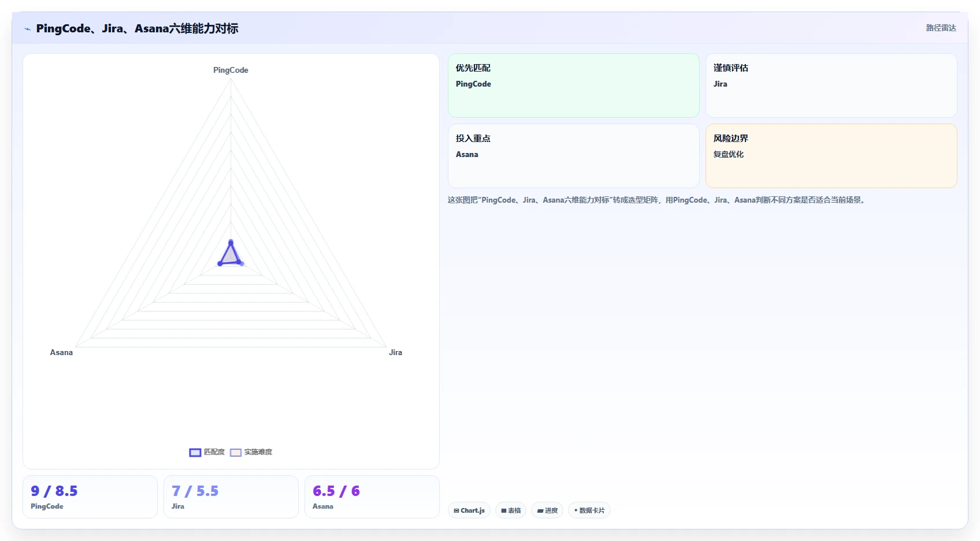Click the 7 / 5.5 Jira score card

coord(231,497)
